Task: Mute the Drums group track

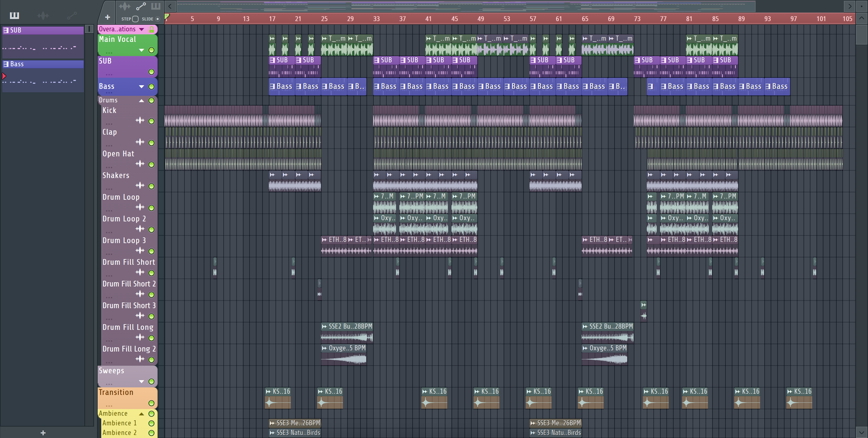Action: [x=152, y=100]
